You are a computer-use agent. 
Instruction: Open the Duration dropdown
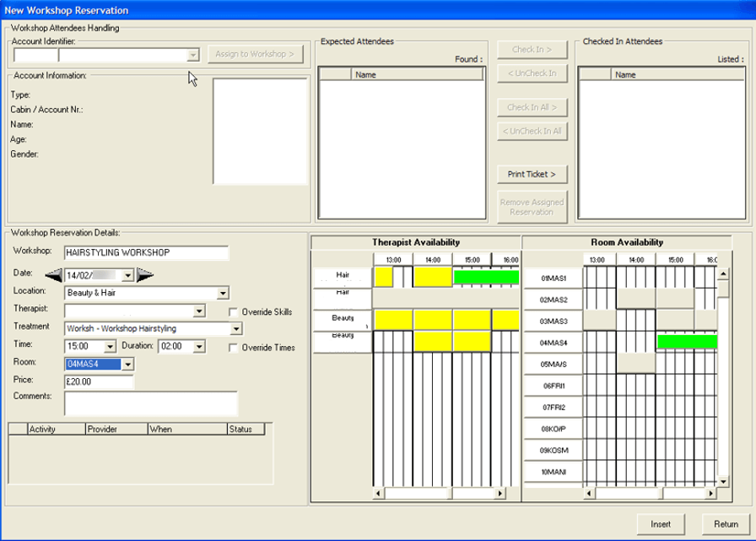pyautogui.click(x=199, y=345)
